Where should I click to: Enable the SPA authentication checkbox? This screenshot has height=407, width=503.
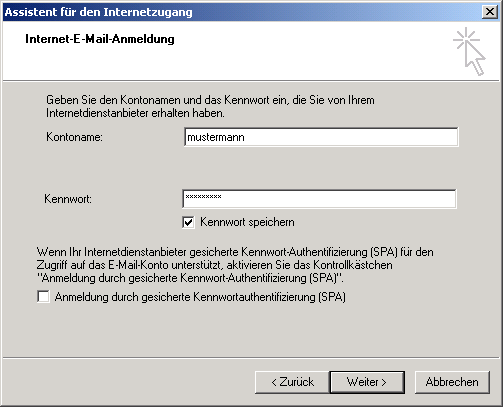tap(43, 297)
